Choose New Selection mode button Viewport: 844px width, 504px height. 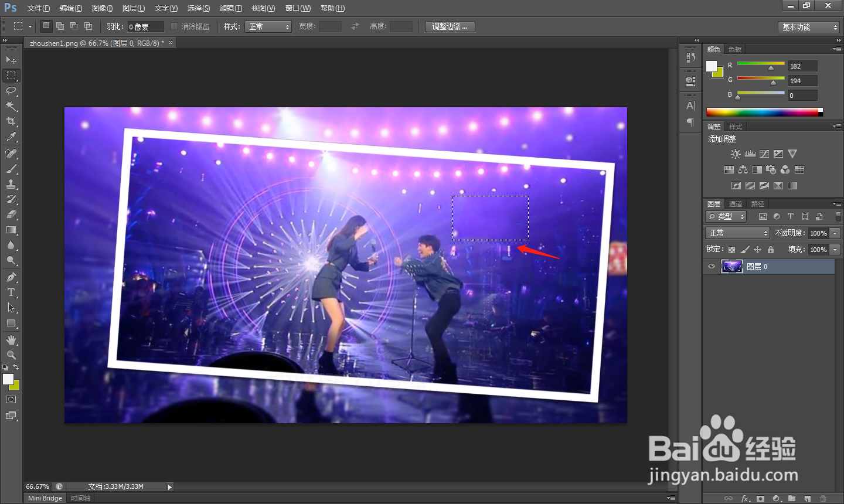coord(46,26)
